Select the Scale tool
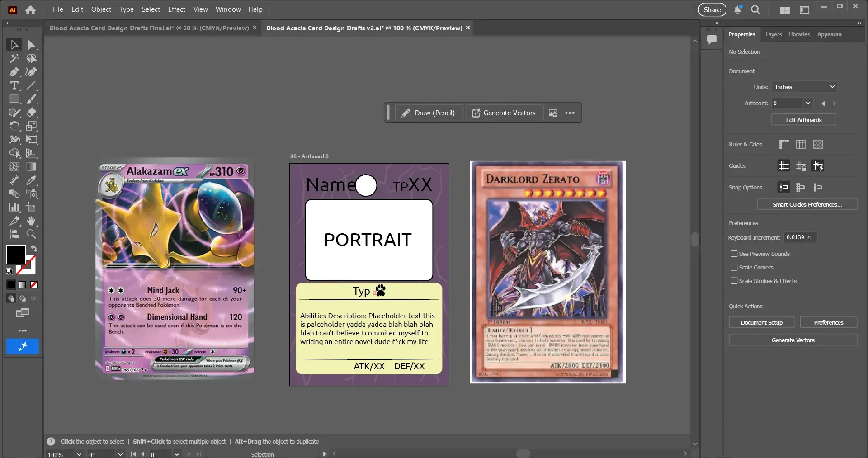Viewport: 868px width, 458px height. point(31,126)
